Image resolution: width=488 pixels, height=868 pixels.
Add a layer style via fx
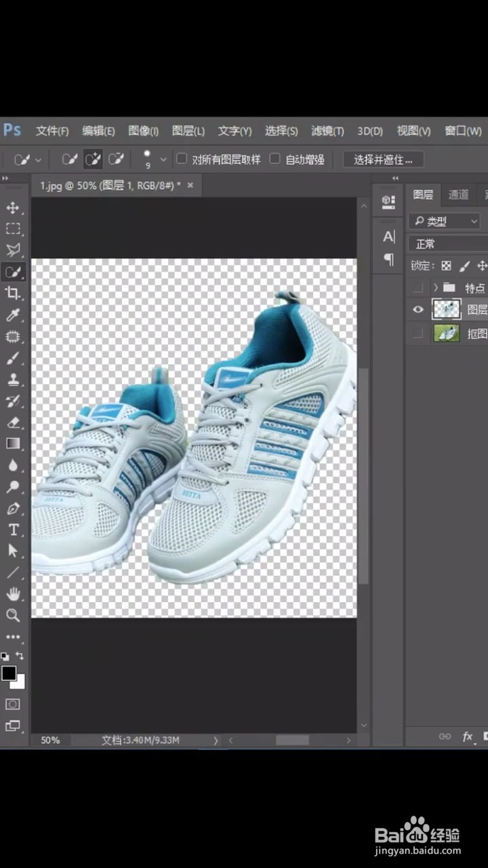pyautogui.click(x=467, y=736)
